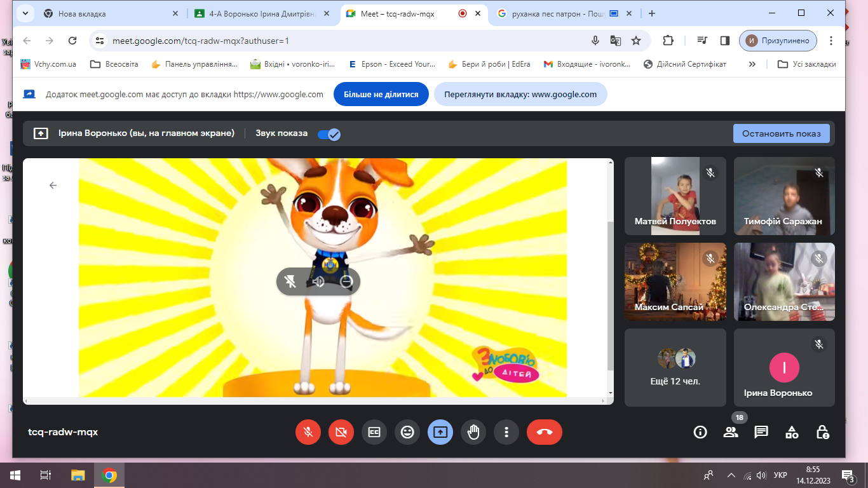End the call with red hang-up button

pyautogui.click(x=545, y=433)
